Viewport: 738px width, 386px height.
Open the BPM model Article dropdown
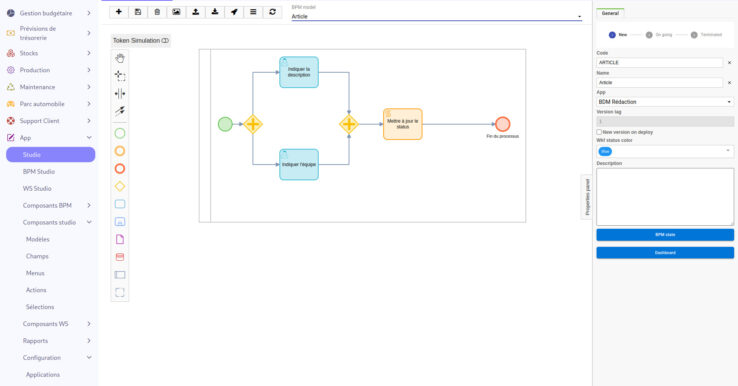pyautogui.click(x=436, y=16)
